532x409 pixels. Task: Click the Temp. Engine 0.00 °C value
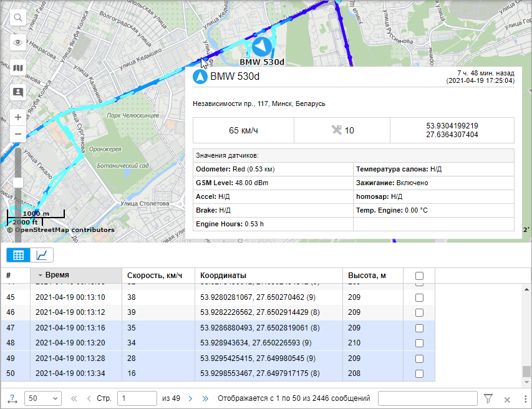[x=416, y=210]
